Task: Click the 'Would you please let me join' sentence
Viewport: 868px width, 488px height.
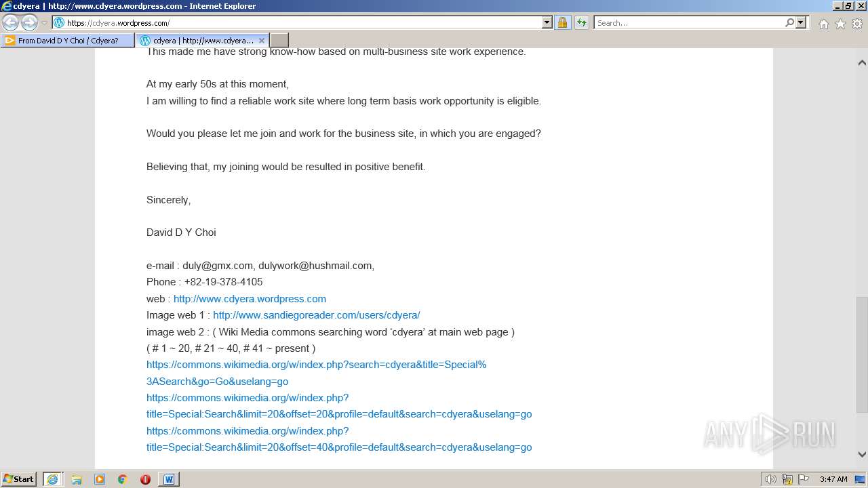Action: pos(344,134)
